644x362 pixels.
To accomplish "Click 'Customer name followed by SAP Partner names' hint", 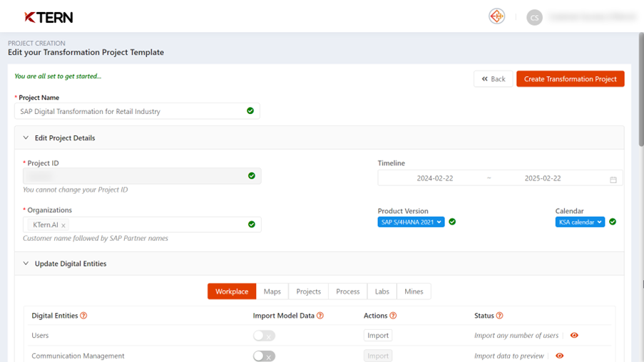I will [96, 238].
